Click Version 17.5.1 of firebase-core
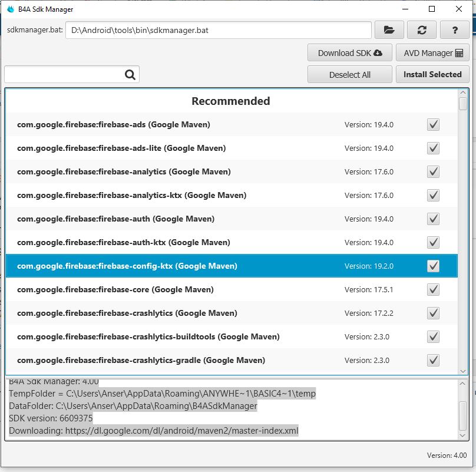Screen dimensions: 476x472 click(369, 289)
